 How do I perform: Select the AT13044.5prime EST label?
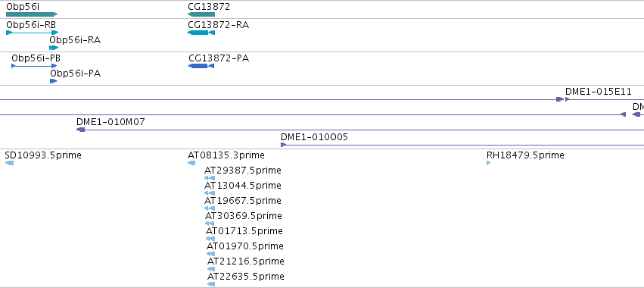coord(243,186)
